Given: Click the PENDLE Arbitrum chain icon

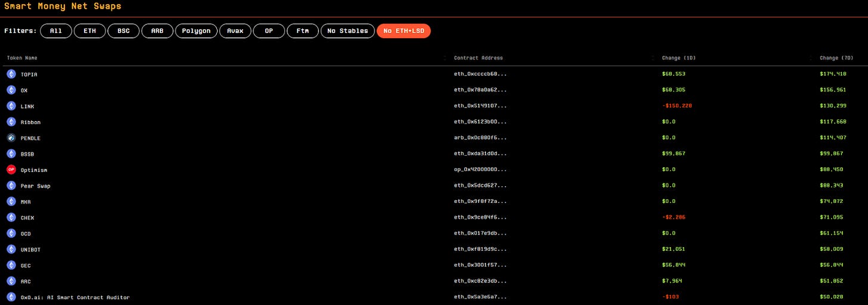Looking at the screenshot, I should 11,138.
